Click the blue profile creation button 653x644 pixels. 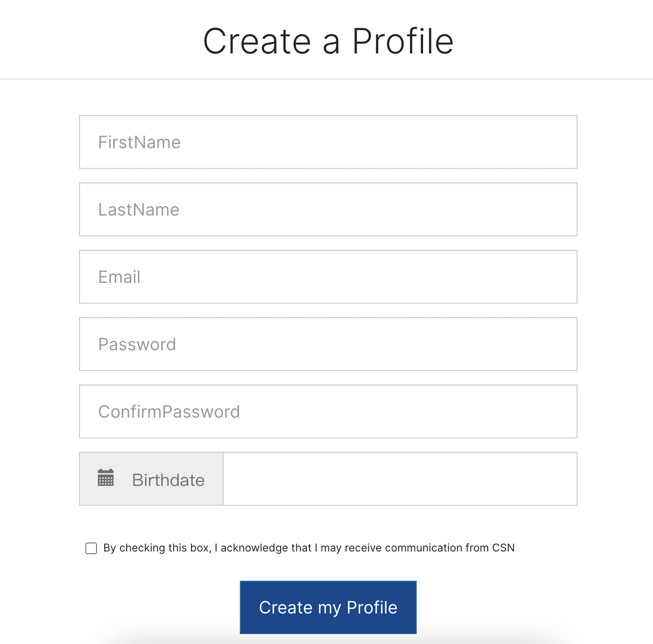(328, 607)
